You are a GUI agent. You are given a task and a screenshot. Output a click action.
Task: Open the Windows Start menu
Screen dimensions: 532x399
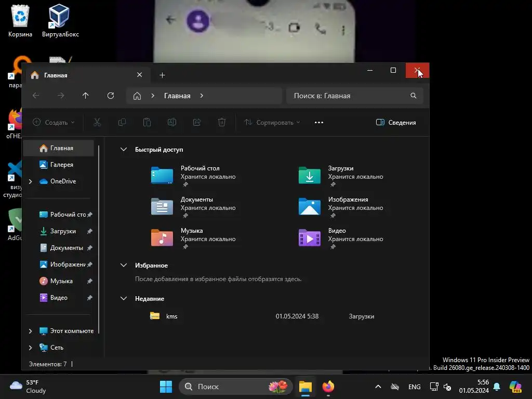[x=166, y=387]
